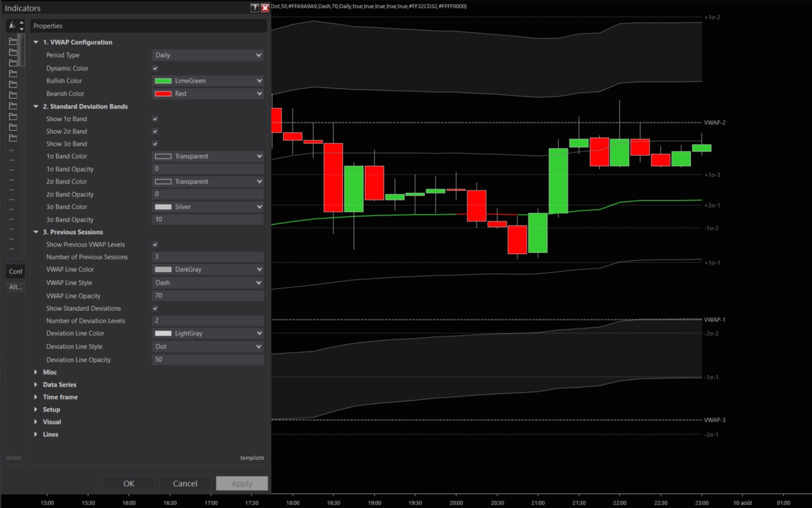Open the Deviation Line Style dropdown

(208, 346)
